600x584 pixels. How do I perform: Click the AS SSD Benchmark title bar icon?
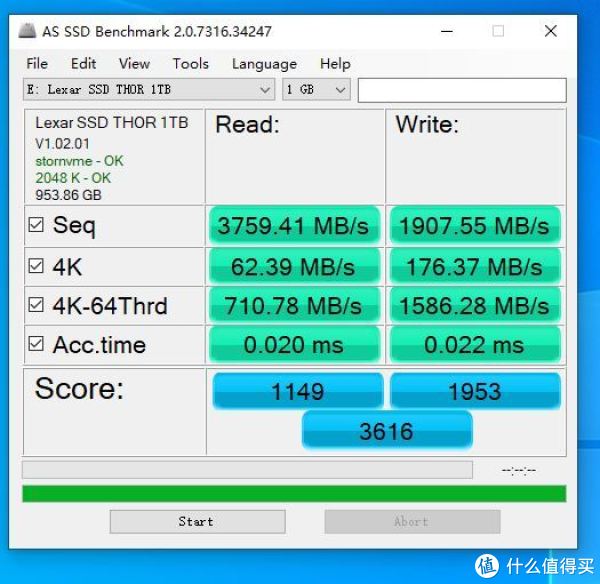28,31
